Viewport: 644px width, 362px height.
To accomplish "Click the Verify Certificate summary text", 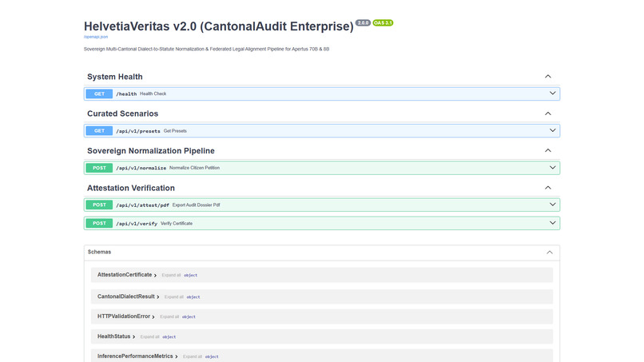I will 177,223.
